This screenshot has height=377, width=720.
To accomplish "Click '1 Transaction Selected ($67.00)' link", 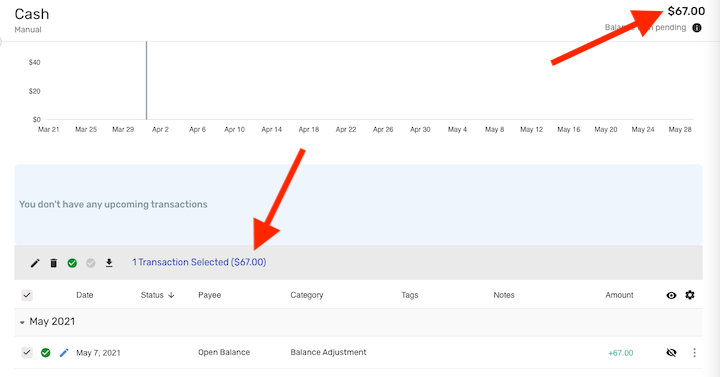I will [199, 262].
